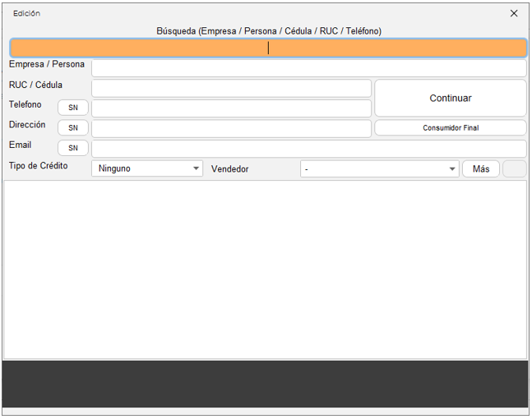This screenshot has width=532, height=419.
Task: Choose the Consumidor Final button
Action: click(451, 128)
